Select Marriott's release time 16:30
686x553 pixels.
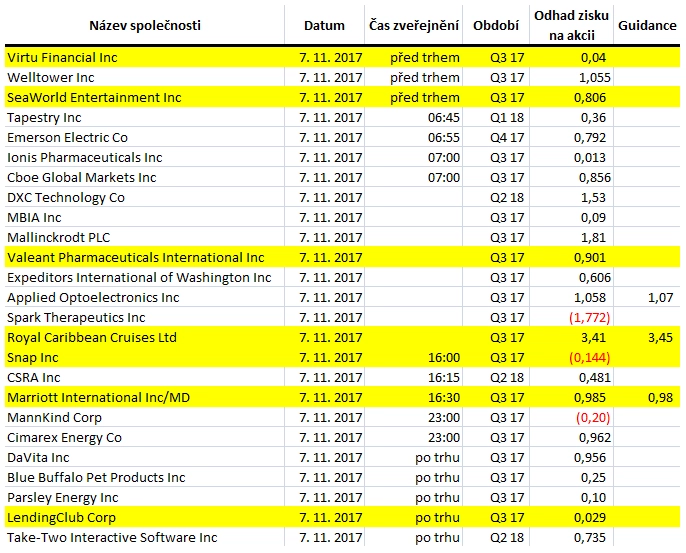click(444, 398)
